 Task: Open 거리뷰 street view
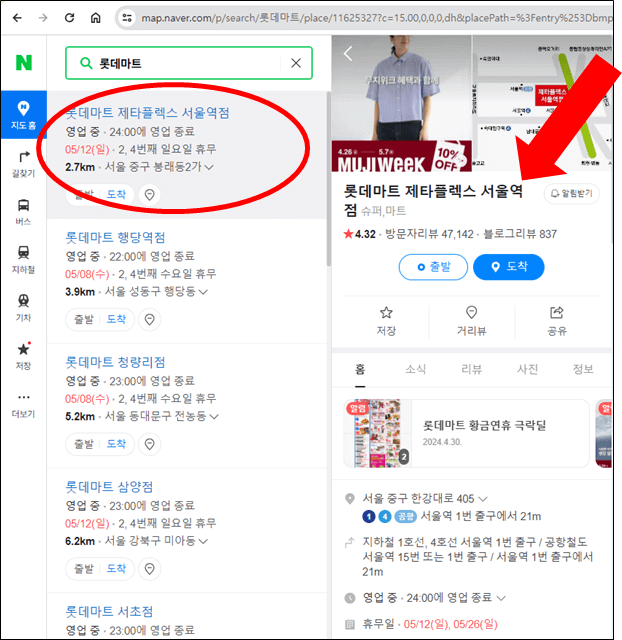(471, 321)
